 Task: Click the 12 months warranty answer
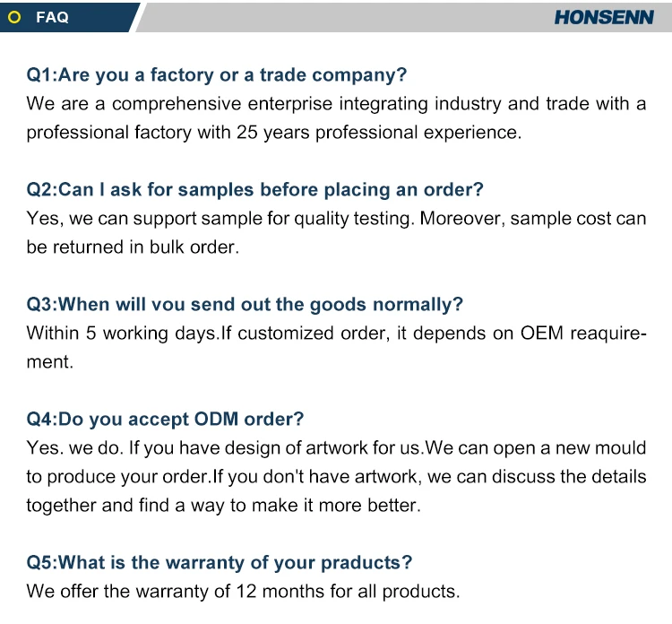point(243,592)
